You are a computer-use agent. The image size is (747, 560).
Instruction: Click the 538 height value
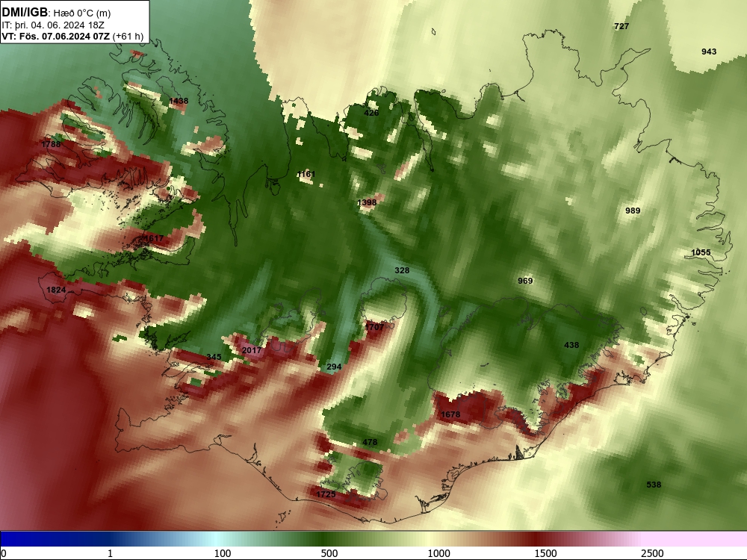(x=654, y=485)
